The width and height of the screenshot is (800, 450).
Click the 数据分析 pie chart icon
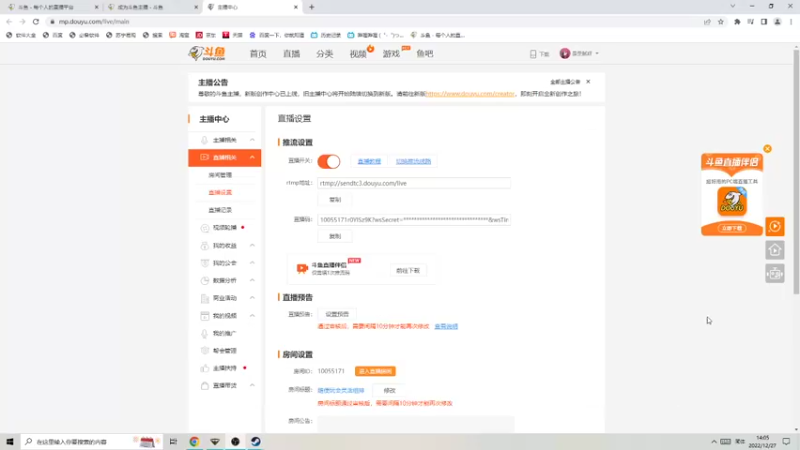[x=205, y=281]
